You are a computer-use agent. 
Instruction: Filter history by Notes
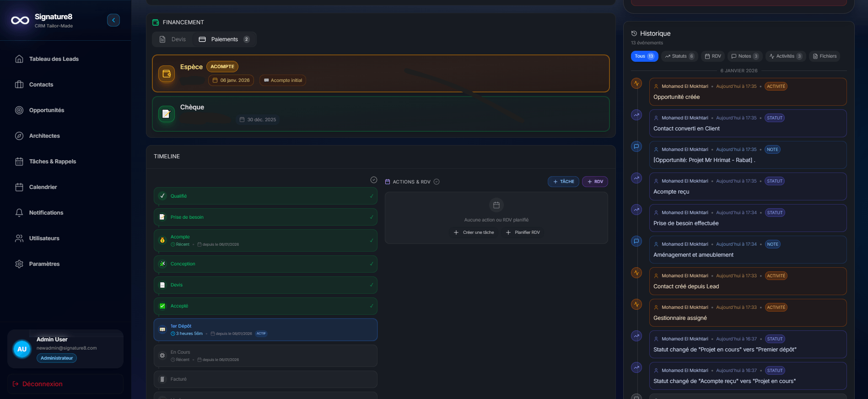click(744, 56)
